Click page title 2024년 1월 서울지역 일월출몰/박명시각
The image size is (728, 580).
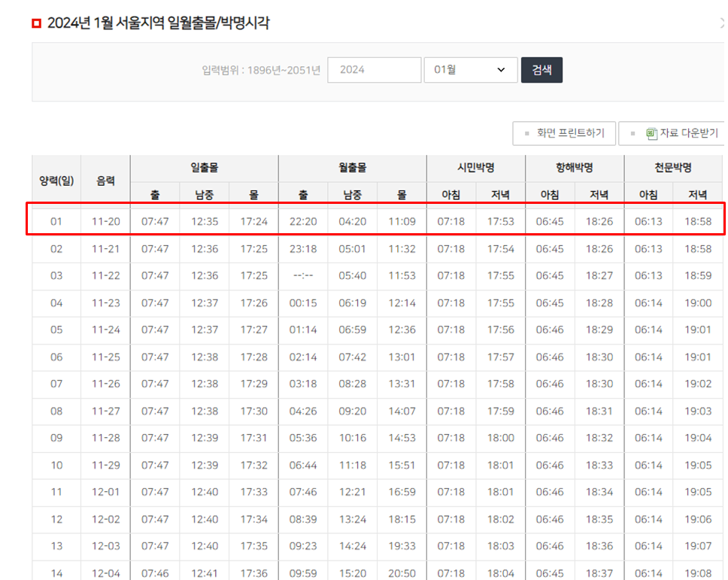[x=159, y=23]
